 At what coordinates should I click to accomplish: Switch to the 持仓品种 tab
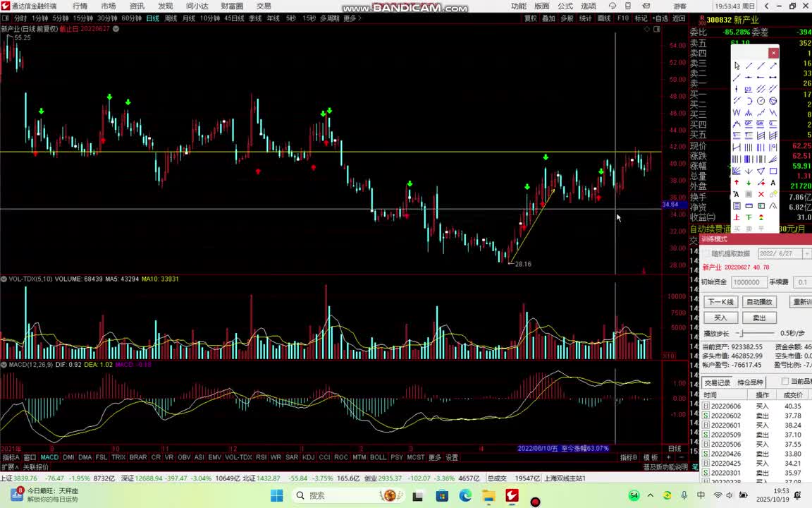click(x=751, y=382)
